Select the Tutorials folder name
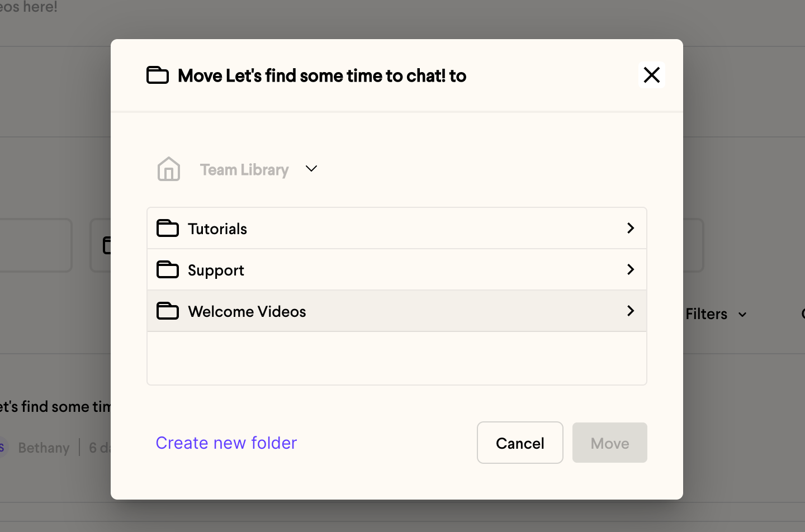Image resolution: width=805 pixels, height=532 pixels. 217,229
